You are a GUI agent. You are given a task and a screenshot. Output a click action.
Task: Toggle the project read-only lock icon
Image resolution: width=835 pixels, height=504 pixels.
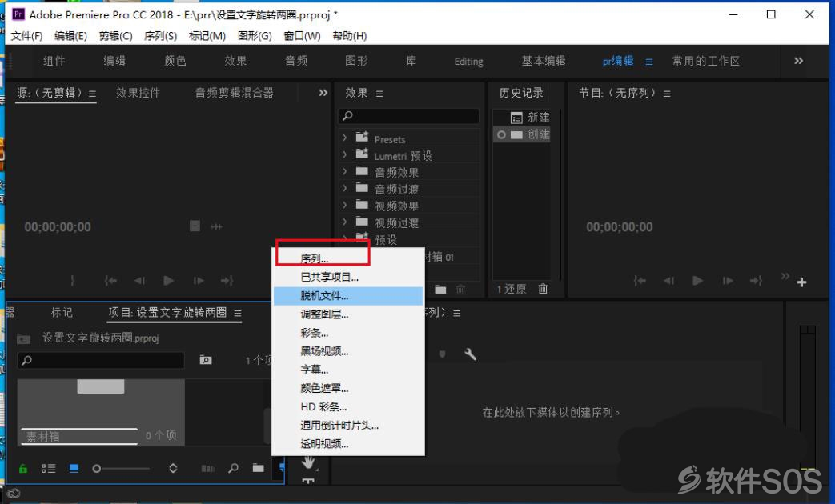[x=23, y=468]
